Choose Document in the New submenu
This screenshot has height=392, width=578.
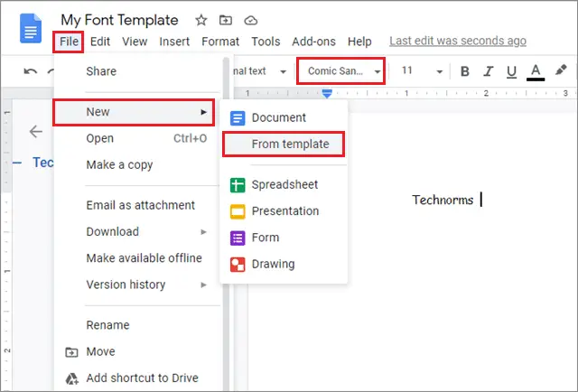(284, 117)
